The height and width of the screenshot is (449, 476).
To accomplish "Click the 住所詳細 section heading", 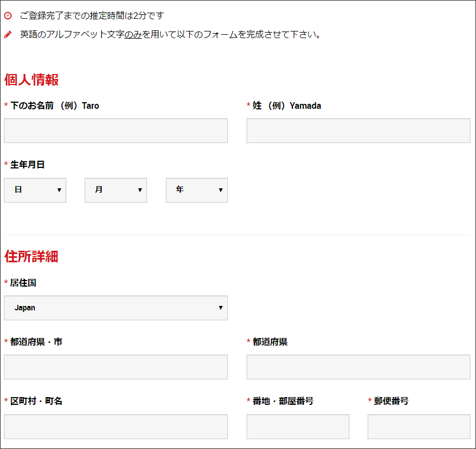I will click(32, 257).
